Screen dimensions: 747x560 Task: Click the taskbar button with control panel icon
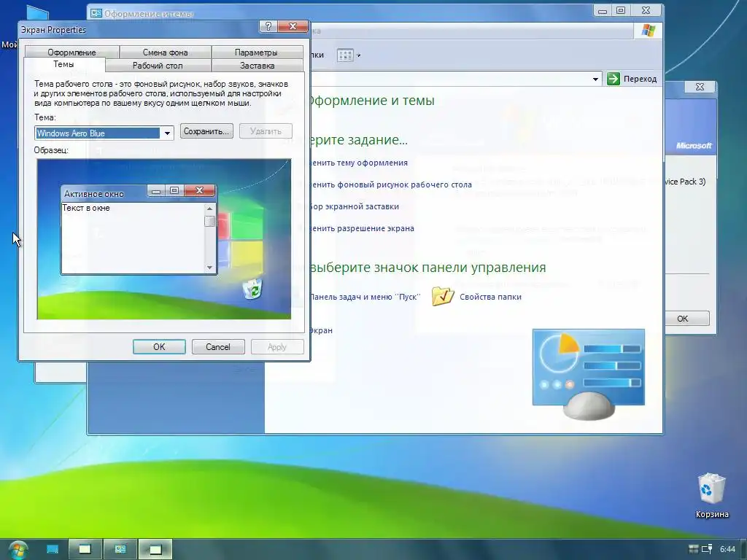click(x=120, y=550)
